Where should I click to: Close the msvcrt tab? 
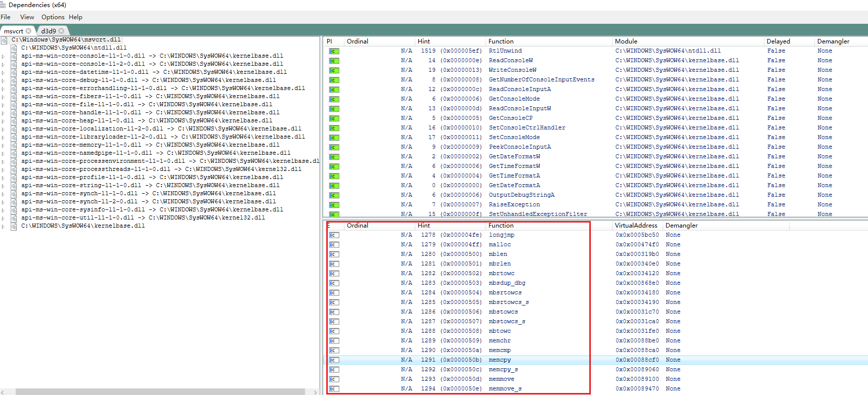28,31
